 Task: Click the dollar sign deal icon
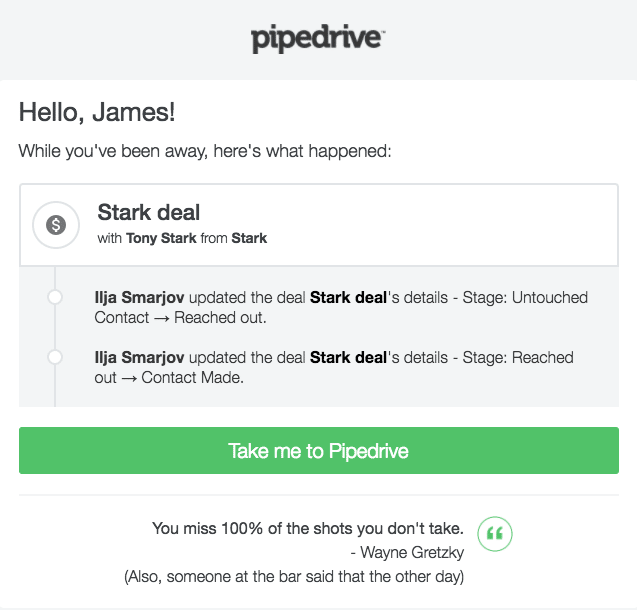[56, 225]
